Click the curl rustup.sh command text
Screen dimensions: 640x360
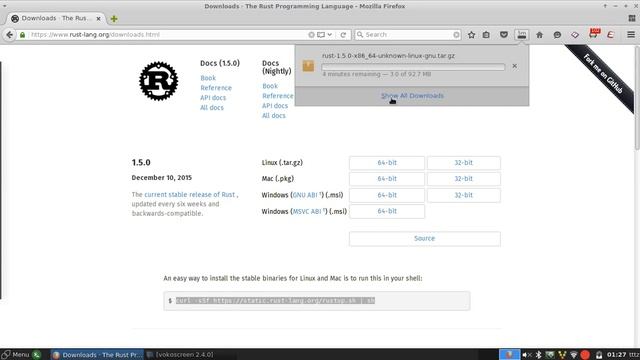pos(275,301)
